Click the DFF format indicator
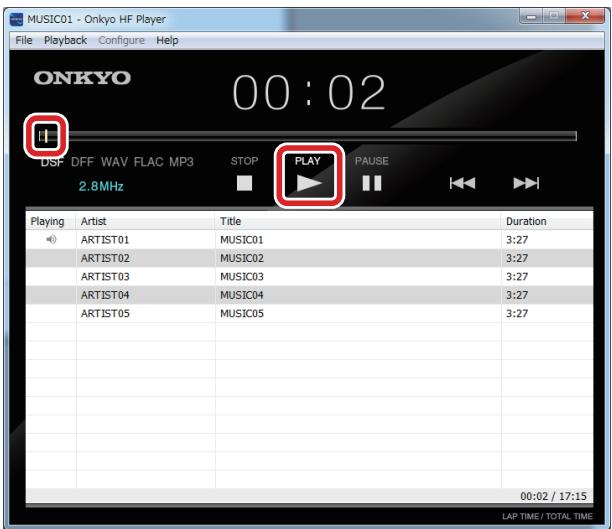The height and width of the screenshot is (529, 612). (82, 162)
